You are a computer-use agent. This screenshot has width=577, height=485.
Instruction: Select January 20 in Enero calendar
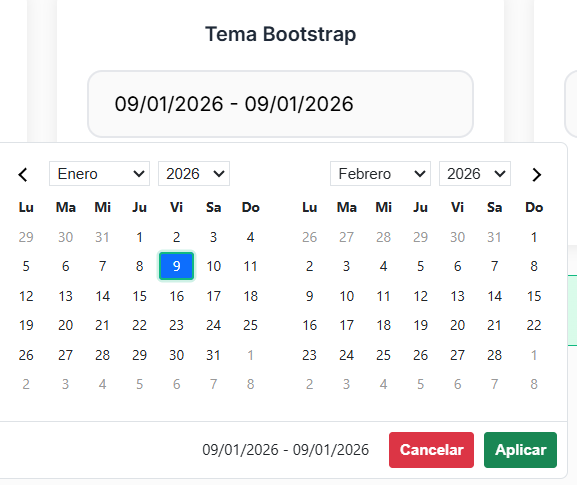click(66, 325)
